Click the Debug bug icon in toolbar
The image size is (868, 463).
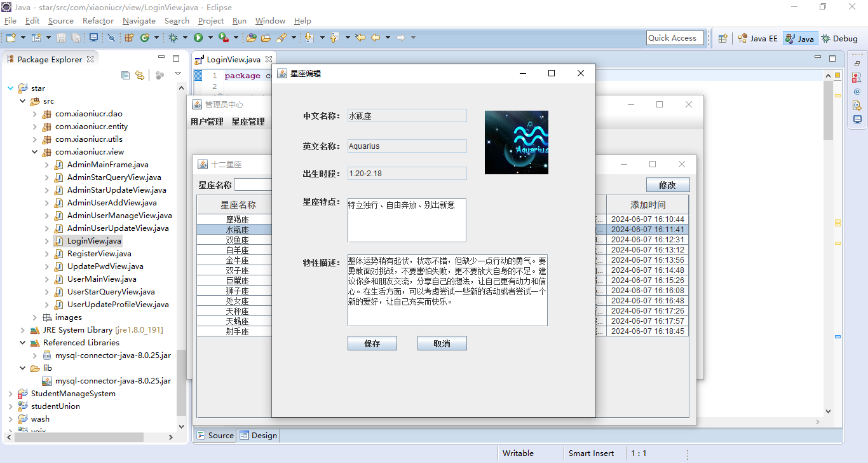pyautogui.click(x=173, y=38)
